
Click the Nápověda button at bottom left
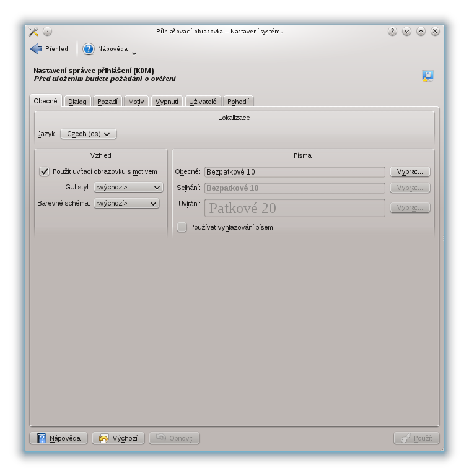[x=59, y=438]
